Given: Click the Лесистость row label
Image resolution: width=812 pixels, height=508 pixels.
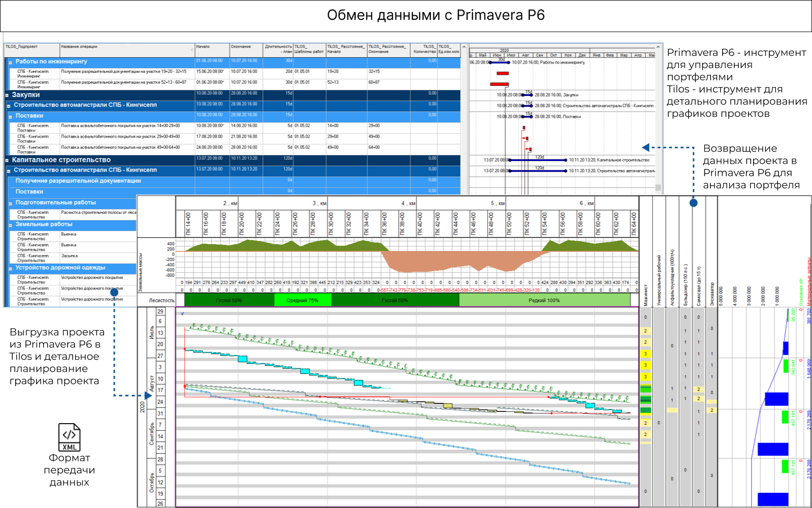Looking at the screenshot, I should click(x=161, y=300).
